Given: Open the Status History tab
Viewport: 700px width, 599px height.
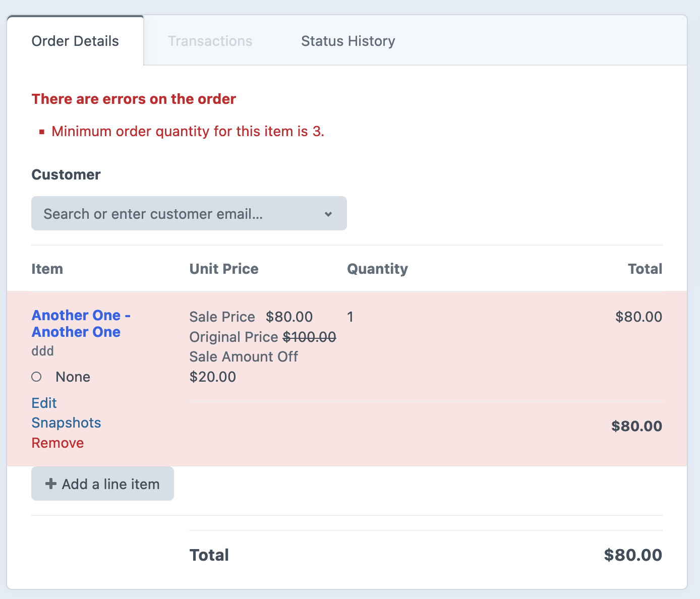Looking at the screenshot, I should (x=348, y=41).
